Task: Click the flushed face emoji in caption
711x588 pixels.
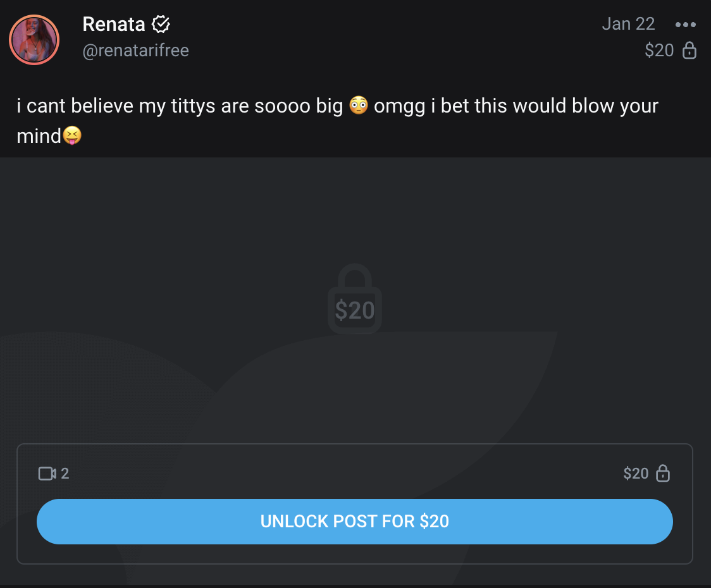Action: [358, 106]
